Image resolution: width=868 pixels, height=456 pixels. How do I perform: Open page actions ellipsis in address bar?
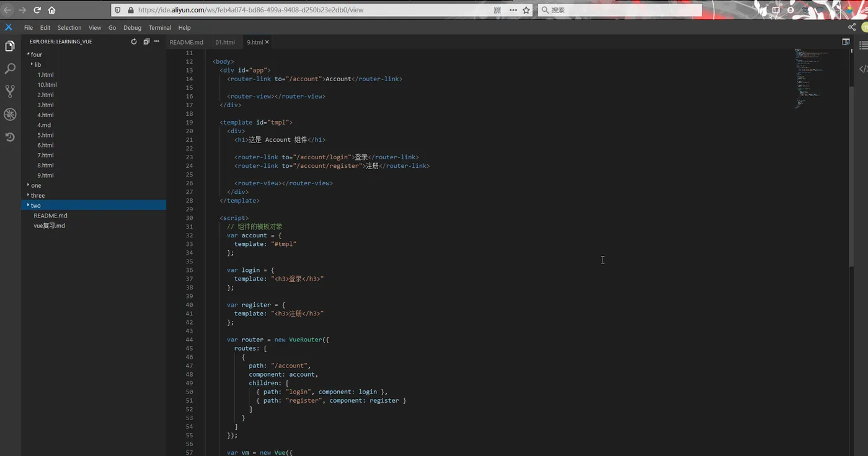click(x=513, y=10)
